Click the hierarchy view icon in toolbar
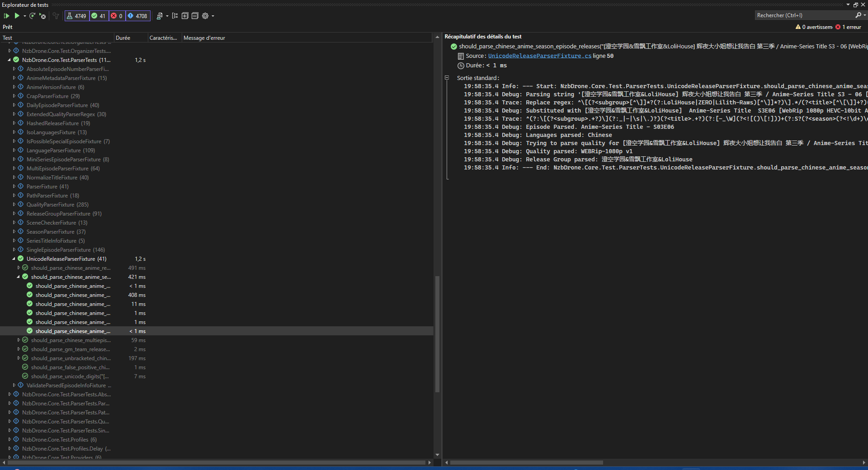This screenshot has width=868, height=470. tap(175, 16)
